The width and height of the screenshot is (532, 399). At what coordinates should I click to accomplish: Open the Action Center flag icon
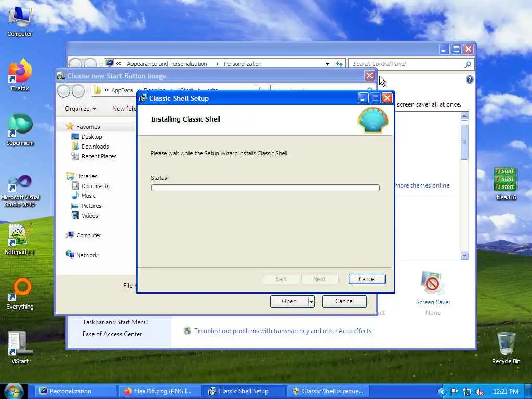pos(454,392)
